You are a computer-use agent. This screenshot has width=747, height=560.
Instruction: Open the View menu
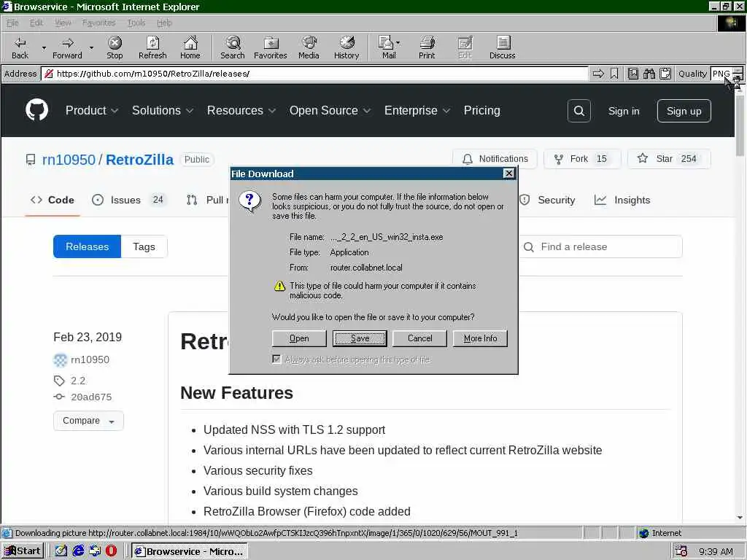(63, 23)
